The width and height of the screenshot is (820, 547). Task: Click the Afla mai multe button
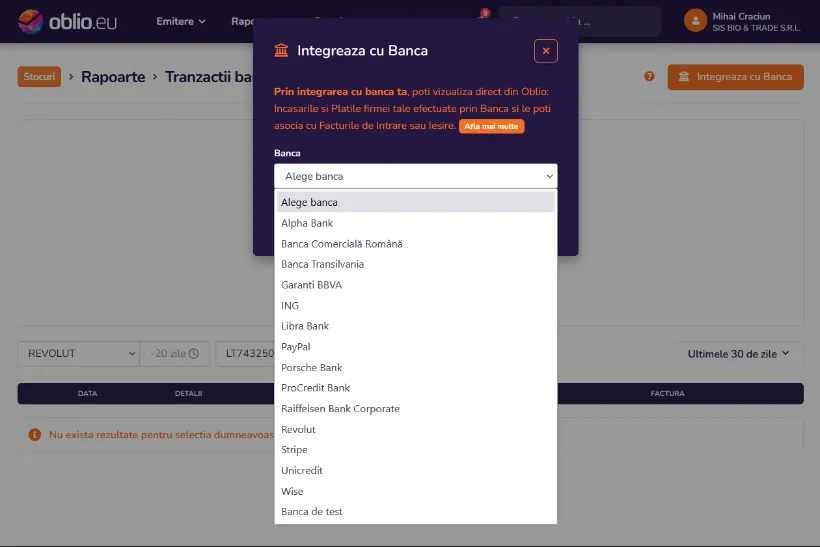tap(491, 126)
